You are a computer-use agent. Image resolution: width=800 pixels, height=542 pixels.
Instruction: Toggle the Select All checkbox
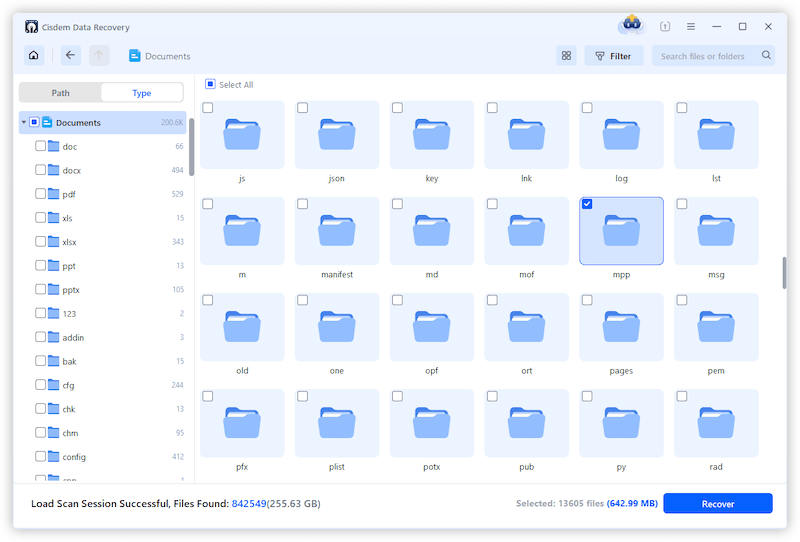tap(210, 84)
